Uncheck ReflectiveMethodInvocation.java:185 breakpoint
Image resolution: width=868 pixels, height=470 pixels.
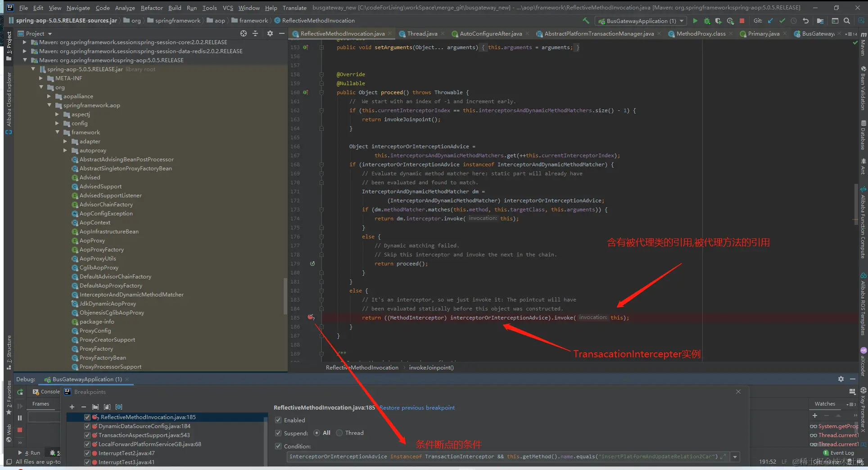[x=87, y=417]
